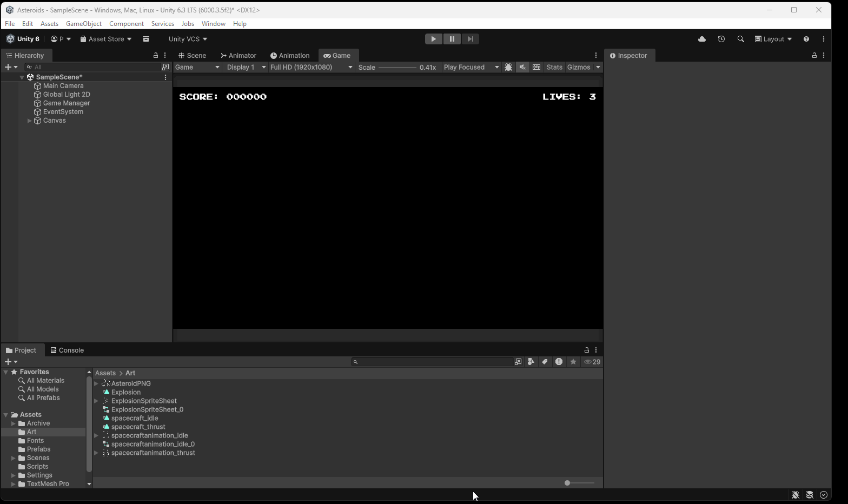This screenshot has height=504, width=848.
Task: Click the SampleScene kebab options icon
Action: click(165, 77)
